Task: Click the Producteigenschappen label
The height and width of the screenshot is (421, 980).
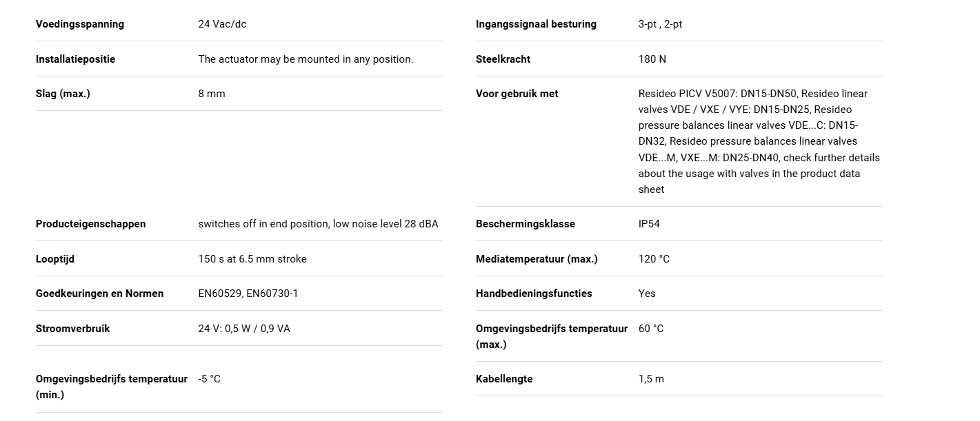Action: click(x=91, y=224)
